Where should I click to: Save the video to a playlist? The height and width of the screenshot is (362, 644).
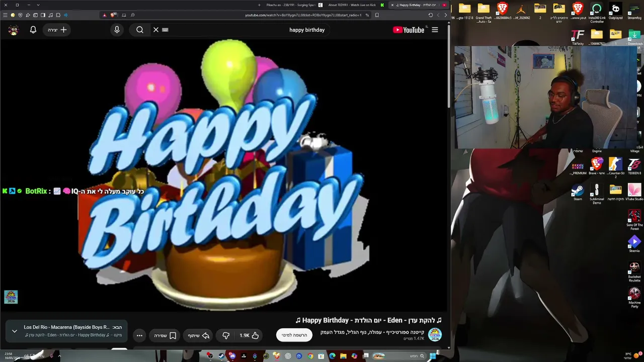coord(165,335)
